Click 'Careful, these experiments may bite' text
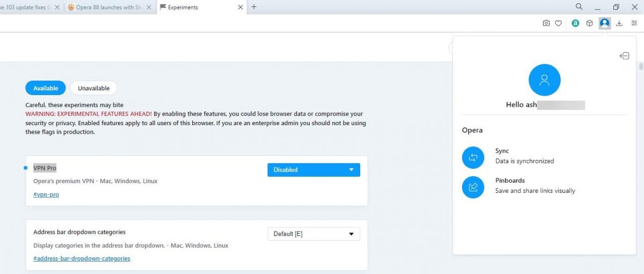The height and width of the screenshot is (274, 644). tap(75, 105)
